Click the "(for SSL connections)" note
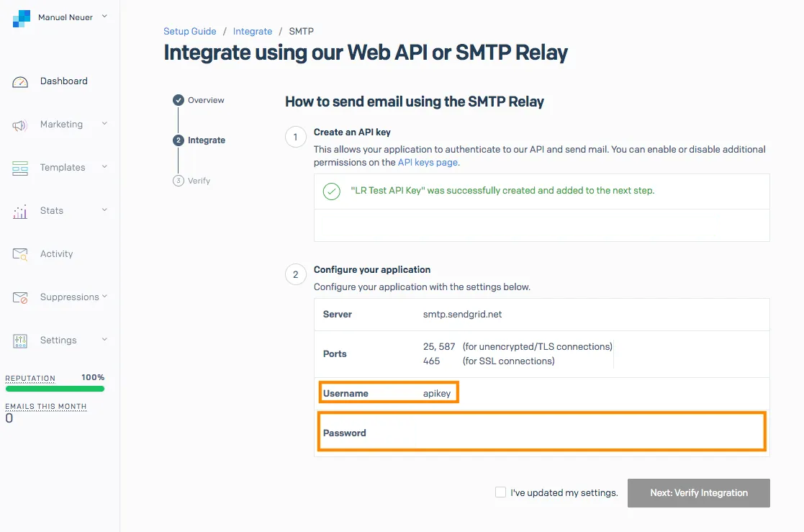This screenshot has height=532, width=804. (x=509, y=361)
